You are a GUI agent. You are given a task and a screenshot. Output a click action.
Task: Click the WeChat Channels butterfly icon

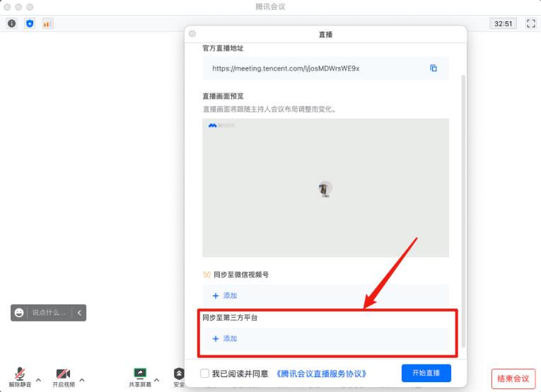(x=206, y=275)
